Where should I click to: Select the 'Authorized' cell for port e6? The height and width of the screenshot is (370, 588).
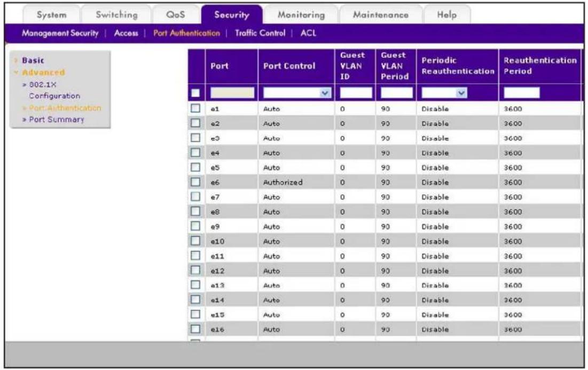(x=283, y=182)
